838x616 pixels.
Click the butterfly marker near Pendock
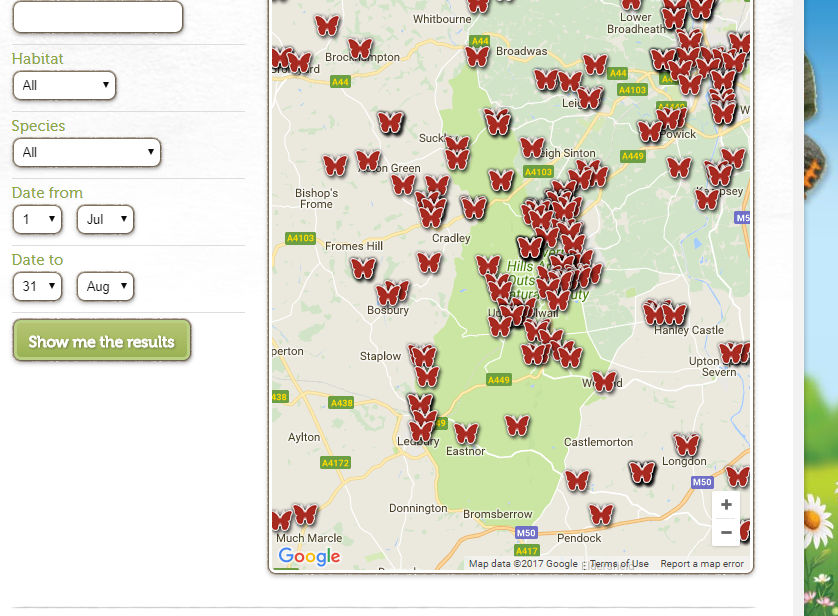point(601,515)
